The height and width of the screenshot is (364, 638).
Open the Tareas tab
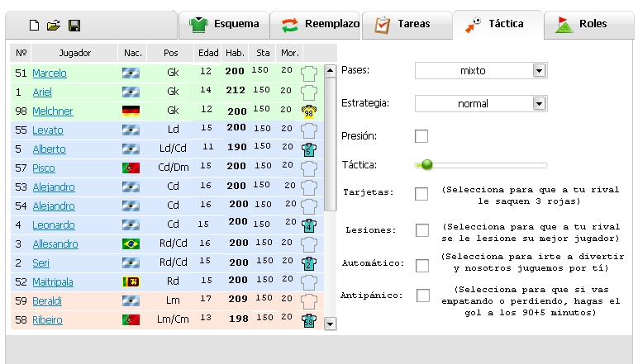point(402,24)
